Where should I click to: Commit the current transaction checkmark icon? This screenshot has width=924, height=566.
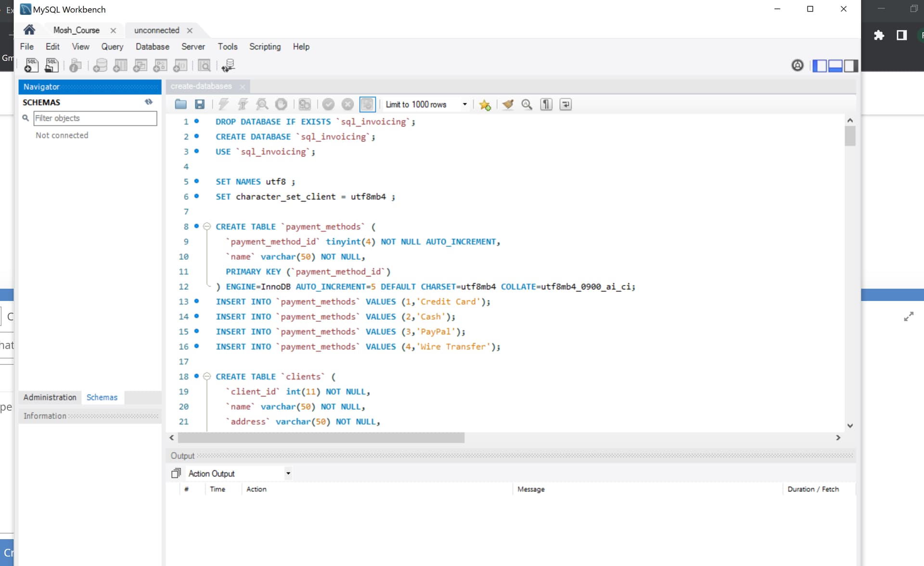coord(328,104)
